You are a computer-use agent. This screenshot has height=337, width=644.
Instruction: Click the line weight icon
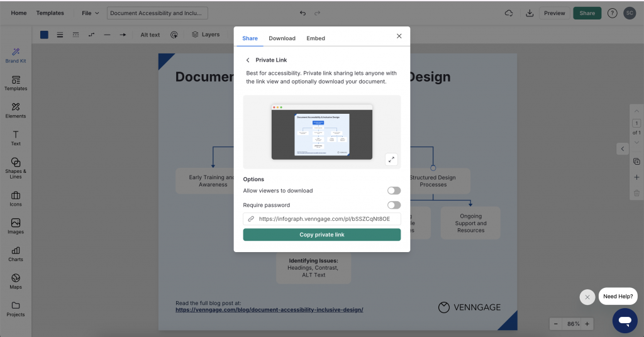click(x=60, y=35)
